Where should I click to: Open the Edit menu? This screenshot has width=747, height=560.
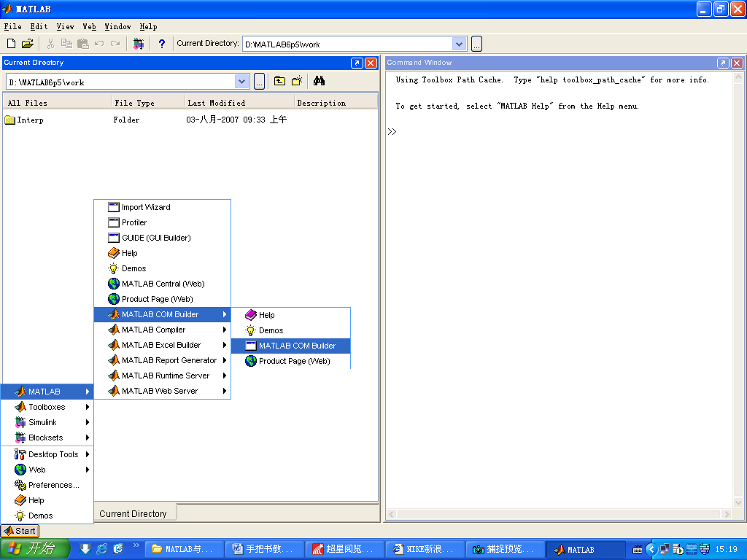click(x=39, y=27)
